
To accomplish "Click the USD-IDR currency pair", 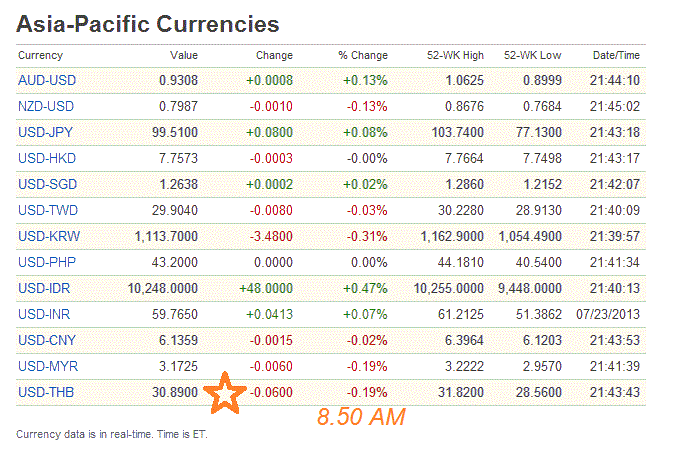I will 46,289.
